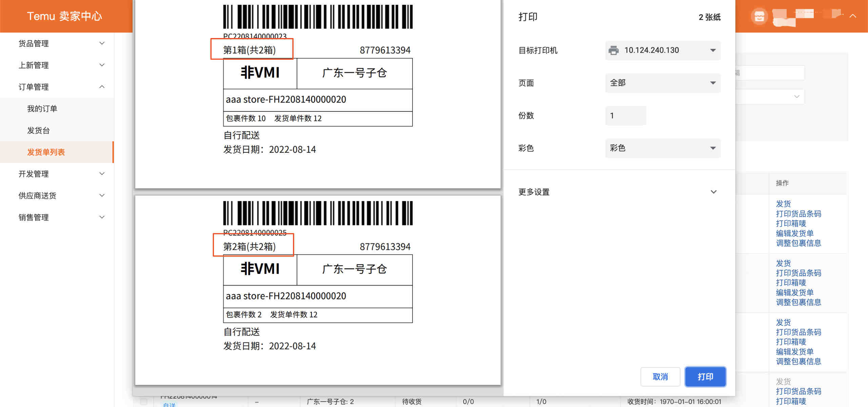Image resolution: width=868 pixels, height=407 pixels.
Task: Toggle checkbox on bottom table row
Action: [x=144, y=402]
